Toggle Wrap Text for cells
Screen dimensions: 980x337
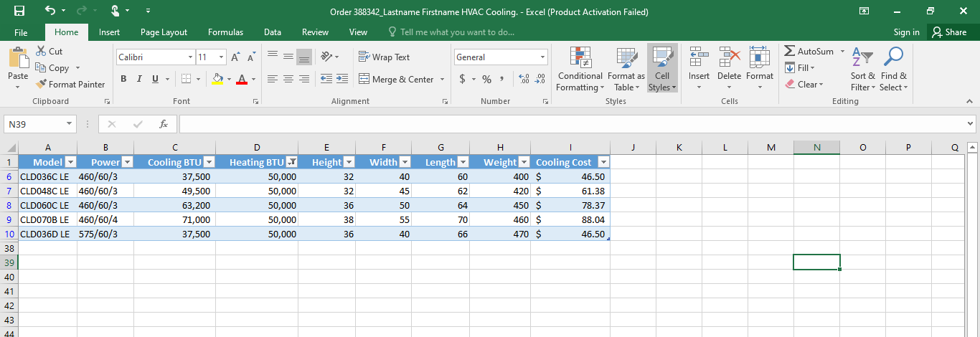(x=384, y=57)
